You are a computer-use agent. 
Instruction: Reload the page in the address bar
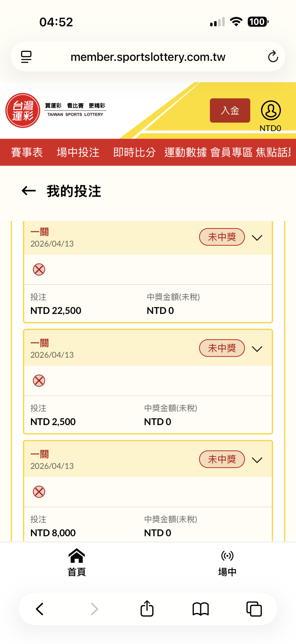[273, 57]
